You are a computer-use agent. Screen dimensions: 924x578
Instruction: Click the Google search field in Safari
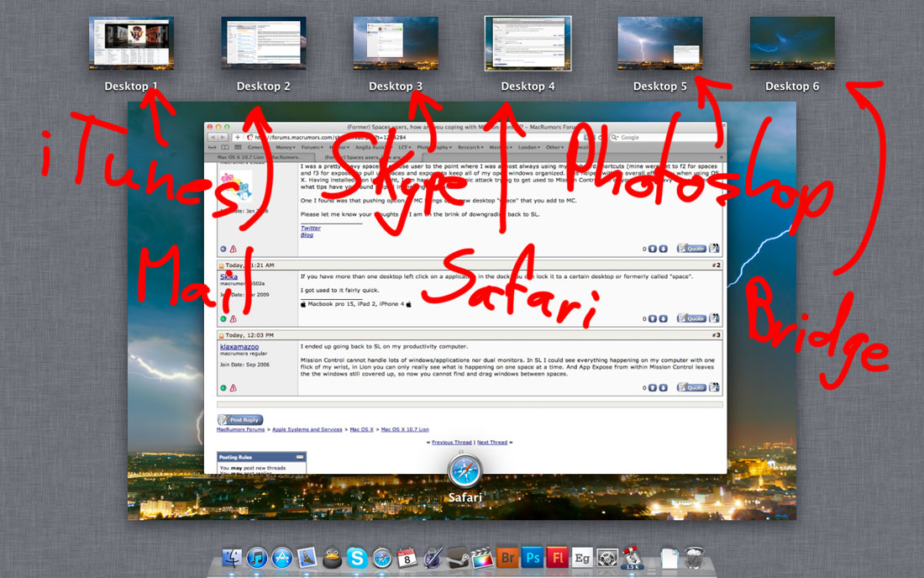(x=665, y=137)
